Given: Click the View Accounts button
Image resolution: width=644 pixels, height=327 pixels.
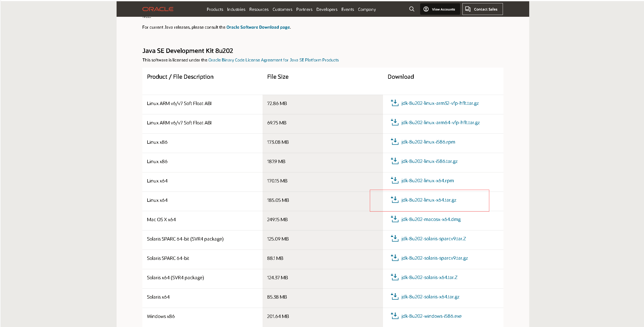Looking at the screenshot, I should point(440,9).
